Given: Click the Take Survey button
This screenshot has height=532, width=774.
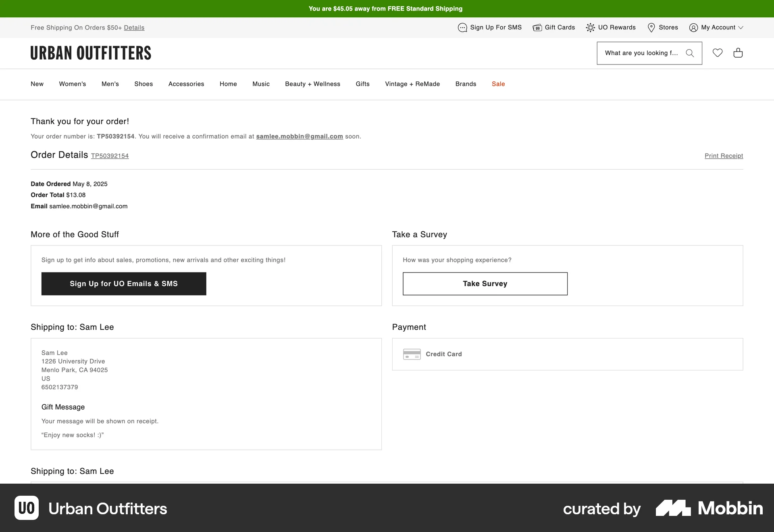Looking at the screenshot, I should pyautogui.click(x=485, y=283).
